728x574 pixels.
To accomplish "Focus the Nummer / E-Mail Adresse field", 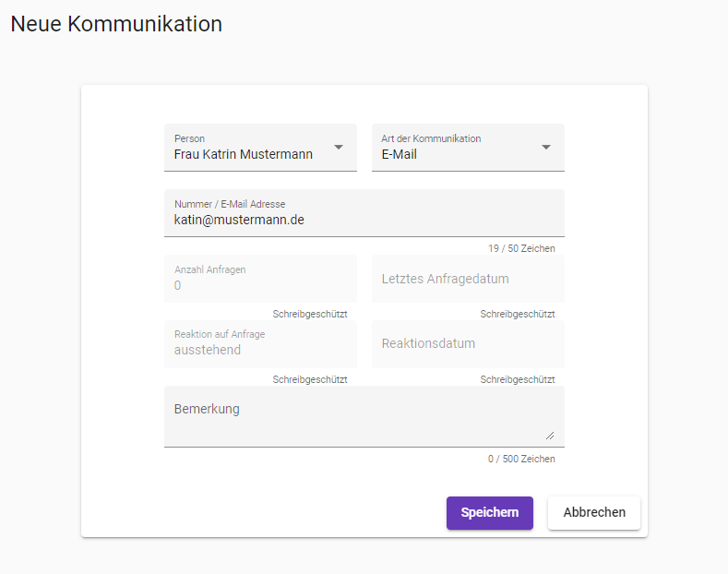I will (x=364, y=220).
